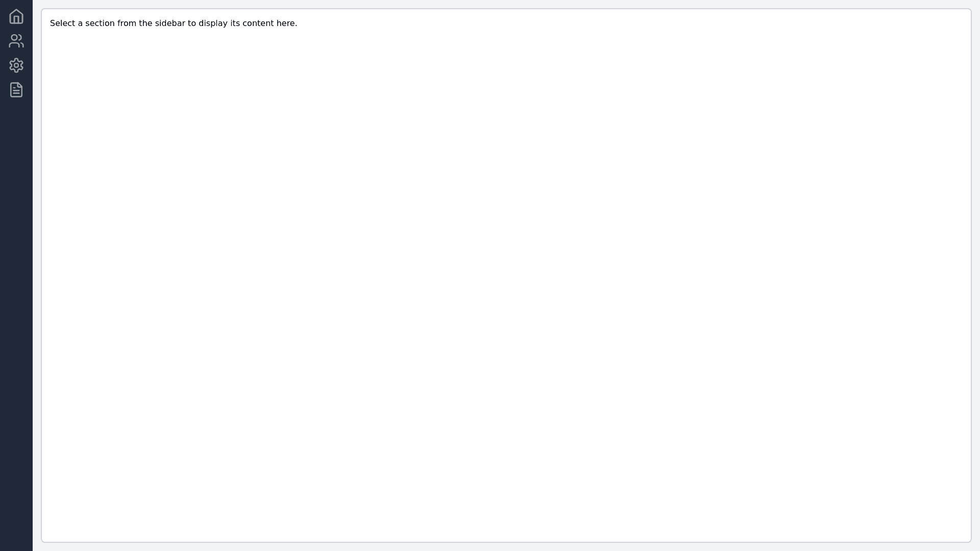980x551 pixels.
Task: Click empty dark sidebar area below icons
Action: 16,306
